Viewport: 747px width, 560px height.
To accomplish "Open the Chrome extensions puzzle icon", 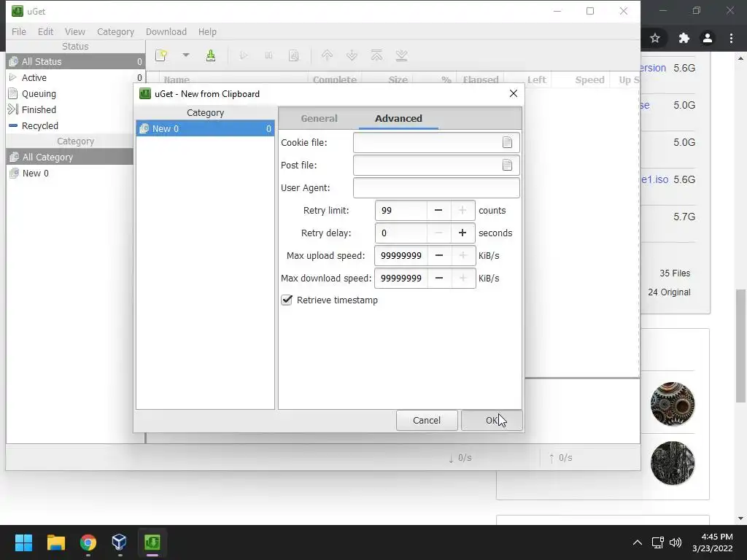I will pos(684,38).
